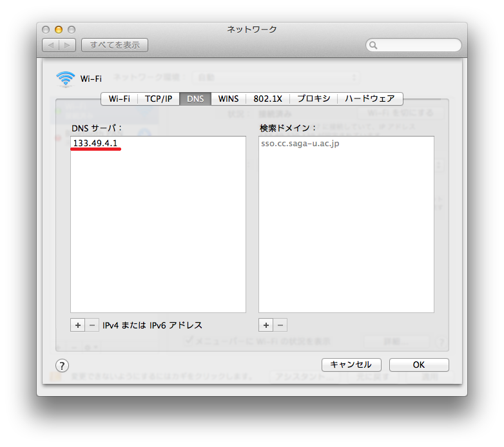Image resolution: width=504 pixels, height=447 pixels.
Task: Confirm with the OK button
Action: pyautogui.click(x=419, y=365)
